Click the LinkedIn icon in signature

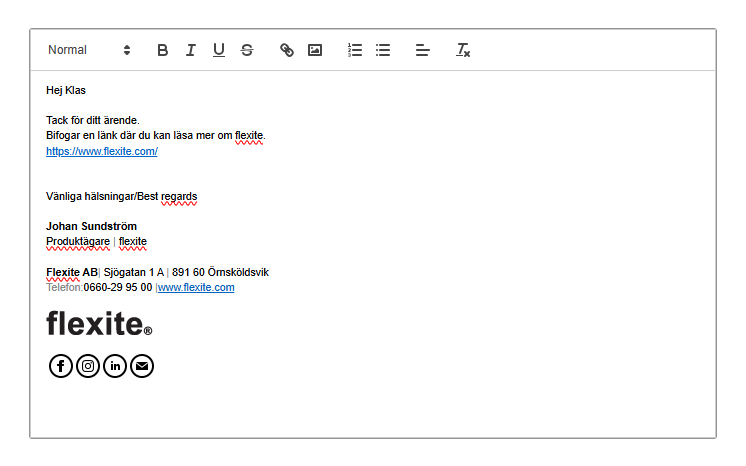pos(115,366)
